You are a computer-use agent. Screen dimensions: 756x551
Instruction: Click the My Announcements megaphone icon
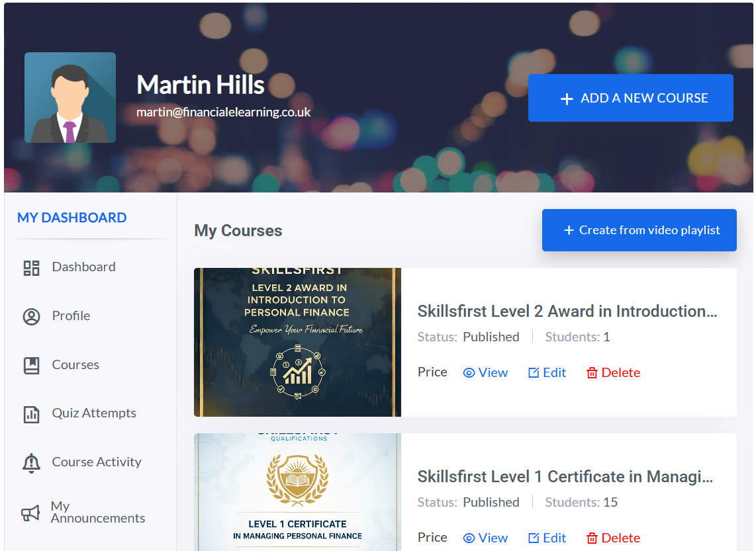[30, 513]
